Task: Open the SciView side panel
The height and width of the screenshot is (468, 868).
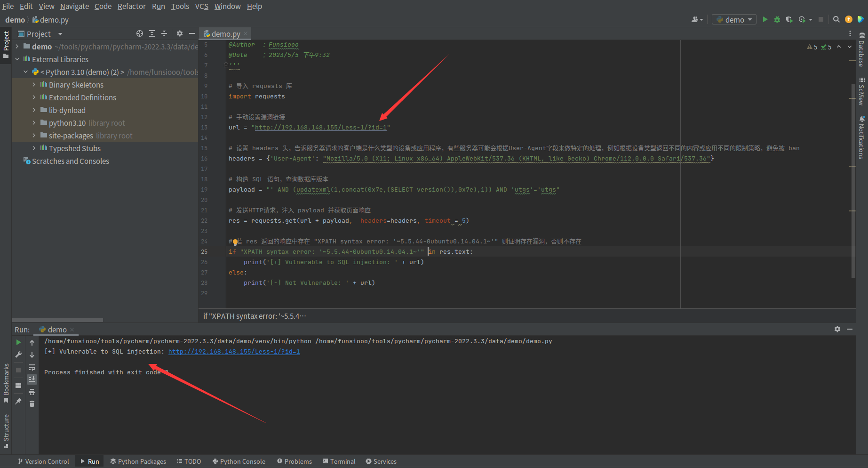Action: pyautogui.click(x=861, y=91)
